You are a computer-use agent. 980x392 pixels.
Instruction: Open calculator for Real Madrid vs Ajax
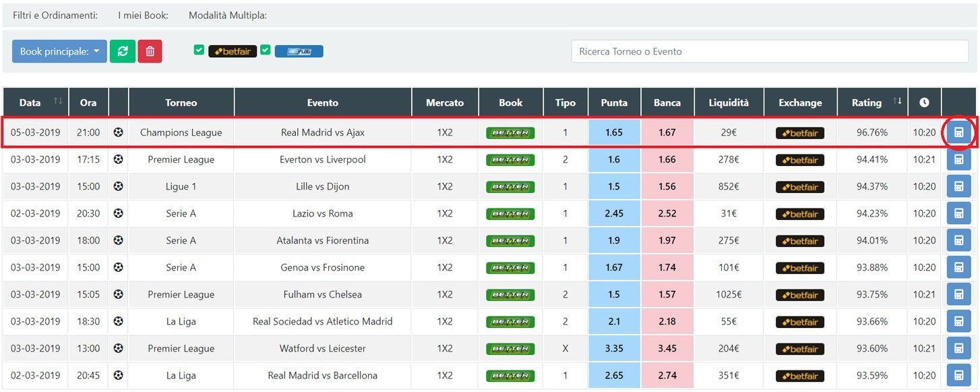[x=958, y=133]
